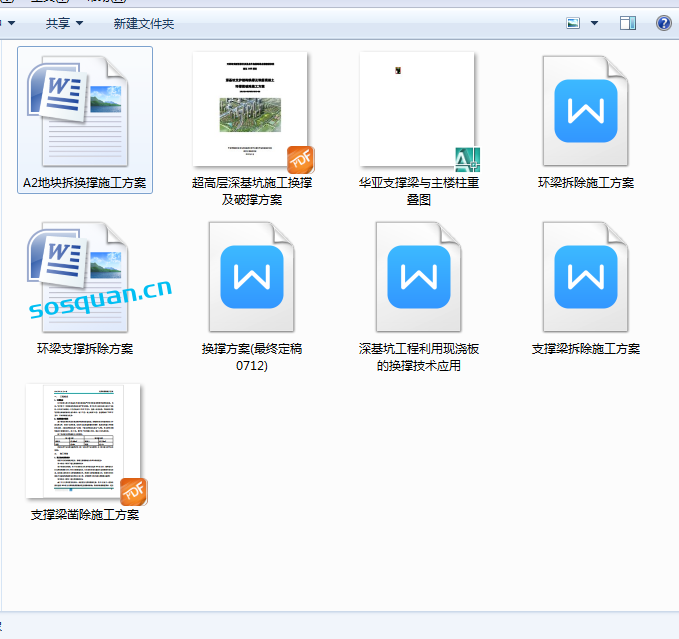
Task: Open the A2地块拆换撑施工方案 Word document
Action: 85,110
